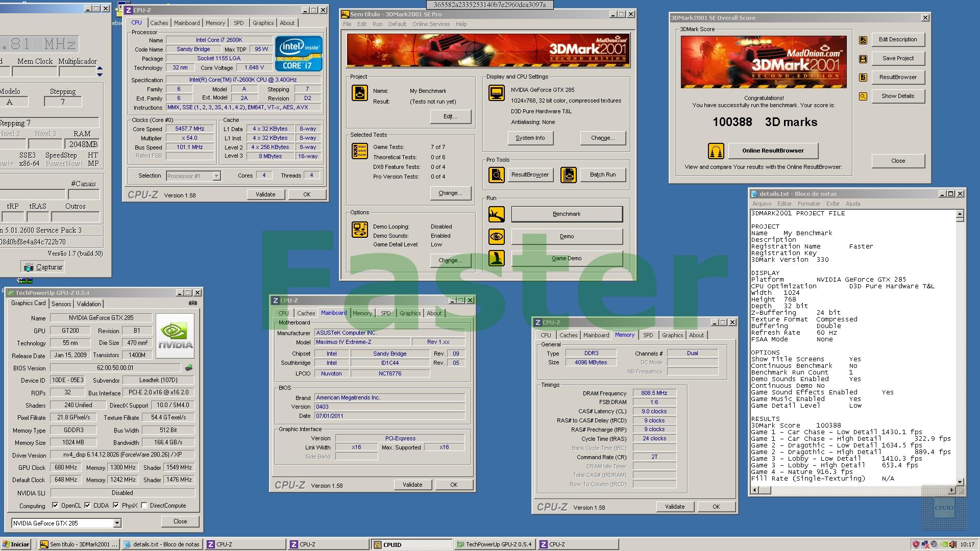Click the system tray clock
Image resolution: width=980 pixels, height=551 pixels.
[967, 544]
